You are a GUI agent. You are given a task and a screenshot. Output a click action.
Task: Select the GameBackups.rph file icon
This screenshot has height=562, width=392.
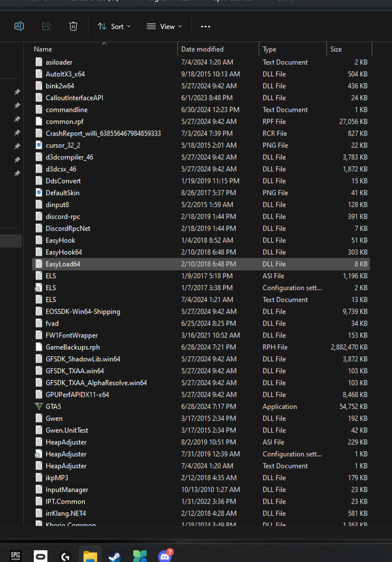tap(38, 347)
